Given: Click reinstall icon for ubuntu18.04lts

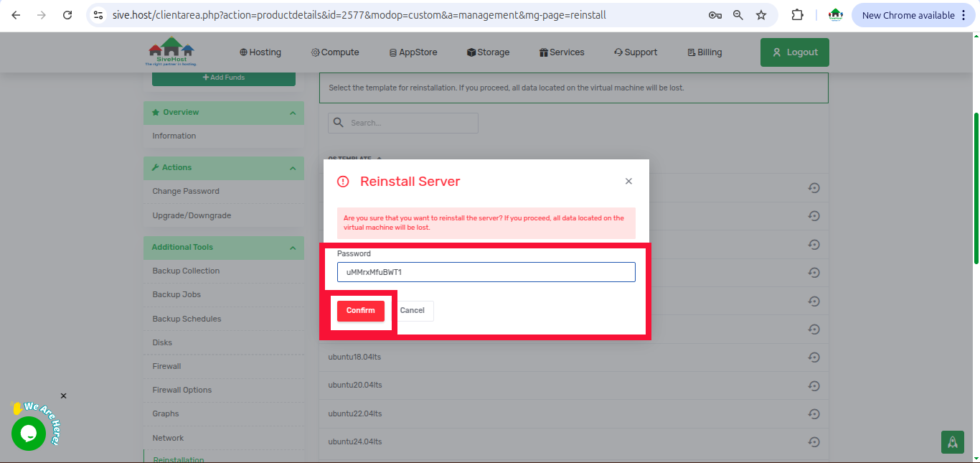Looking at the screenshot, I should point(814,357).
